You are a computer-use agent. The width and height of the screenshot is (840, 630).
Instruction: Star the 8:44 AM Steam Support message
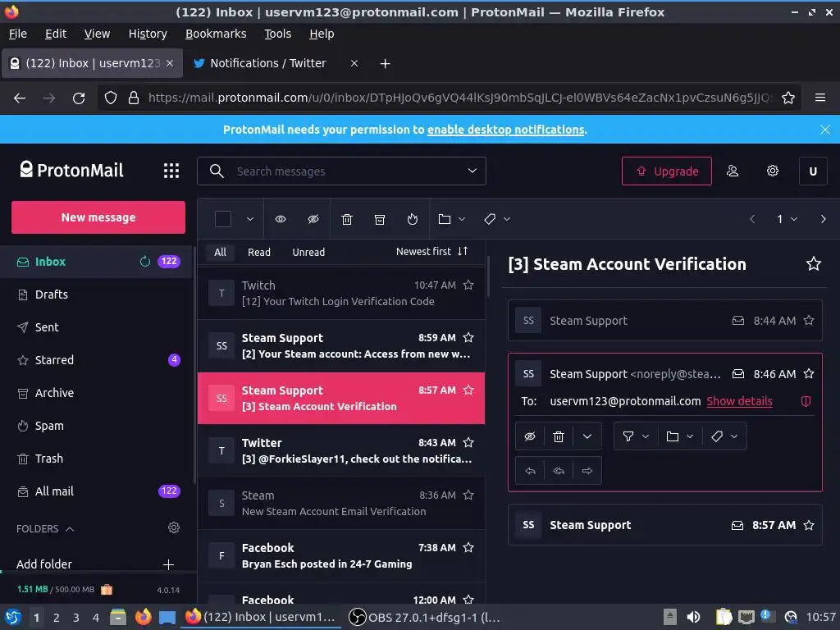click(x=809, y=321)
